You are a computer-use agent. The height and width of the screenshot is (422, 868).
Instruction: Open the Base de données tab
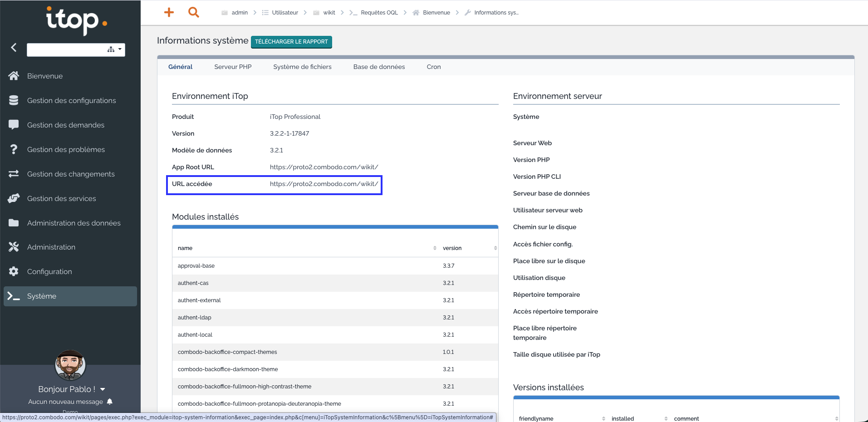(379, 67)
